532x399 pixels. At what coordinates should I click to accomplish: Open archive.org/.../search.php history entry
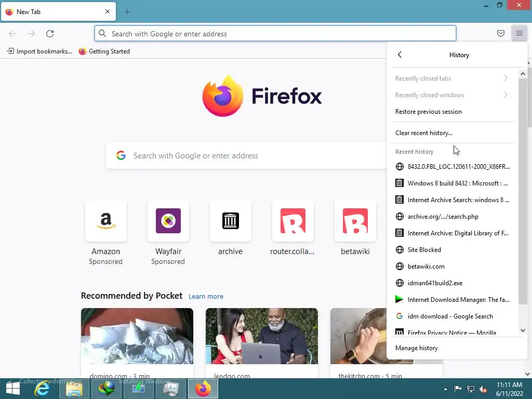click(453, 217)
